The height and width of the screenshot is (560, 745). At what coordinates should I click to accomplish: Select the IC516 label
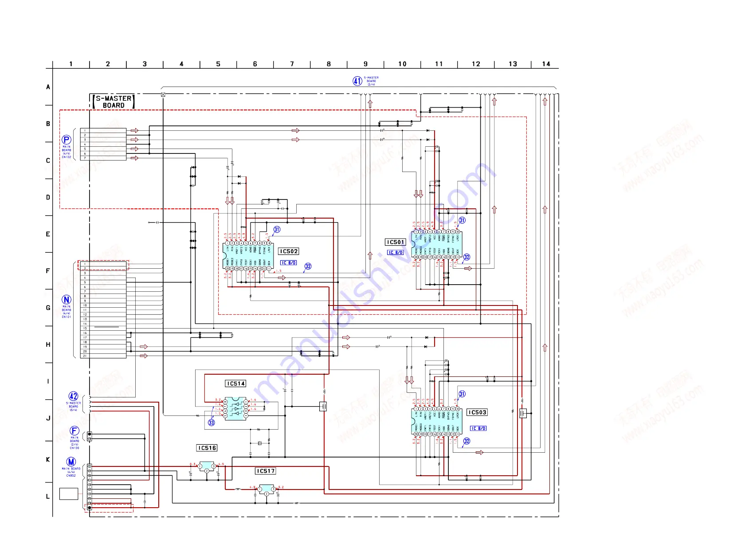(207, 448)
